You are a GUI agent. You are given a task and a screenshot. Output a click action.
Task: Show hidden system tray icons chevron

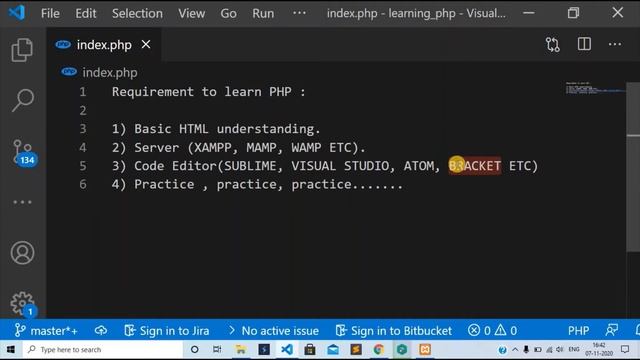pyautogui.click(x=515, y=350)
